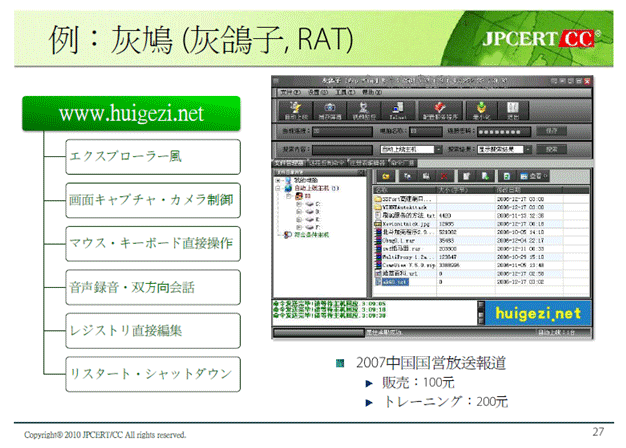Open the webcam video monitor tool

[364, 110]
